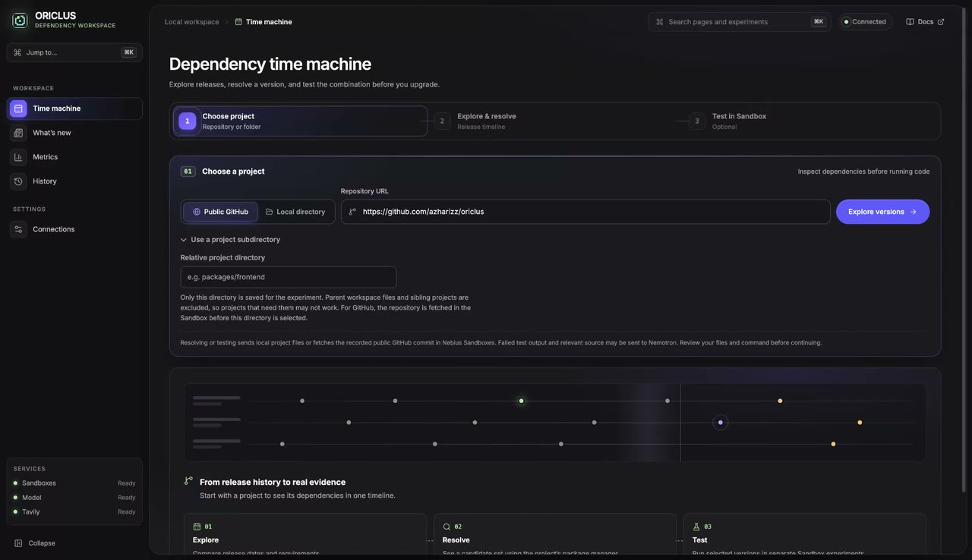This screenshot has height=560, width=972.
Task: Click Local workspace breadcrumb
Action: click(191, 22)
